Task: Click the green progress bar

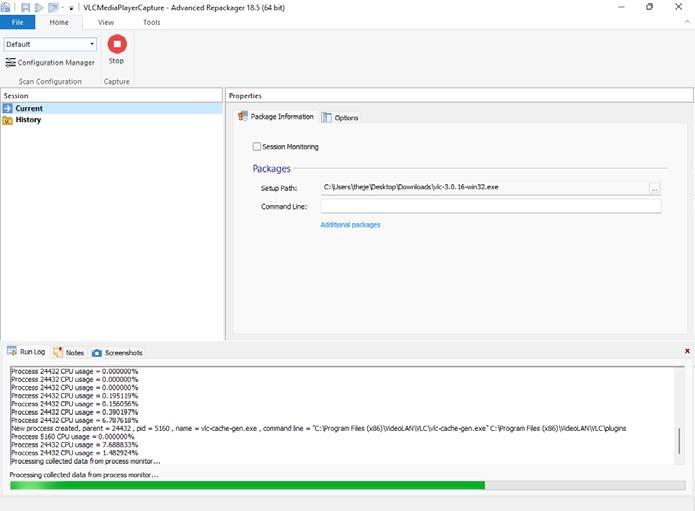Action: 247,485
